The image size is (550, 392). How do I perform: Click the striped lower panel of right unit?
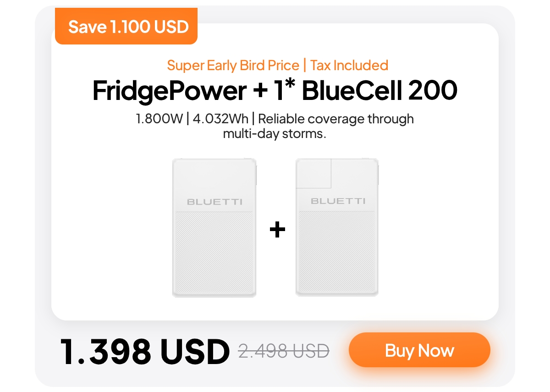[337, 252]
